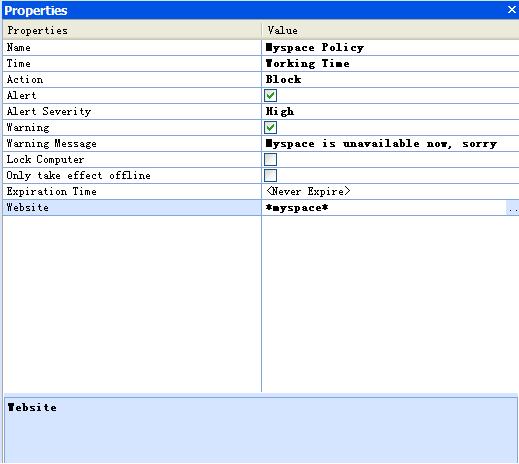Click the Website description text at bottom
519x464 pixels.
32,407
